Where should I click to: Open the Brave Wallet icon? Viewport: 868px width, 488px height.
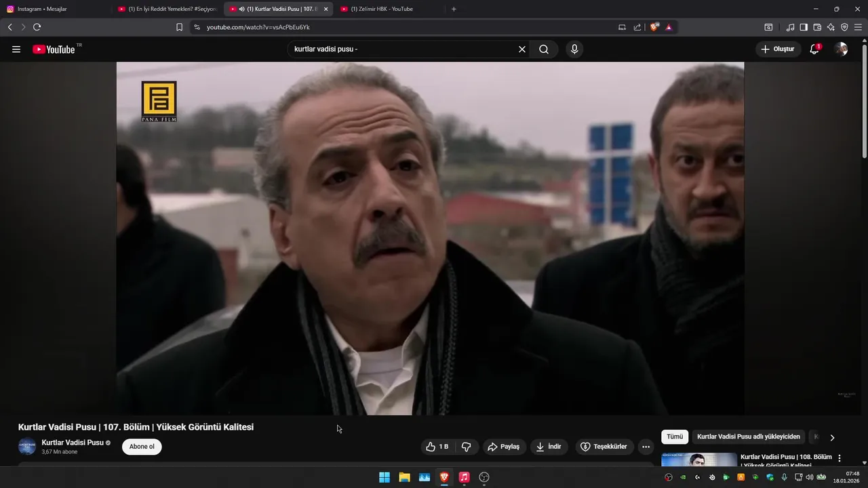(817, 27)
